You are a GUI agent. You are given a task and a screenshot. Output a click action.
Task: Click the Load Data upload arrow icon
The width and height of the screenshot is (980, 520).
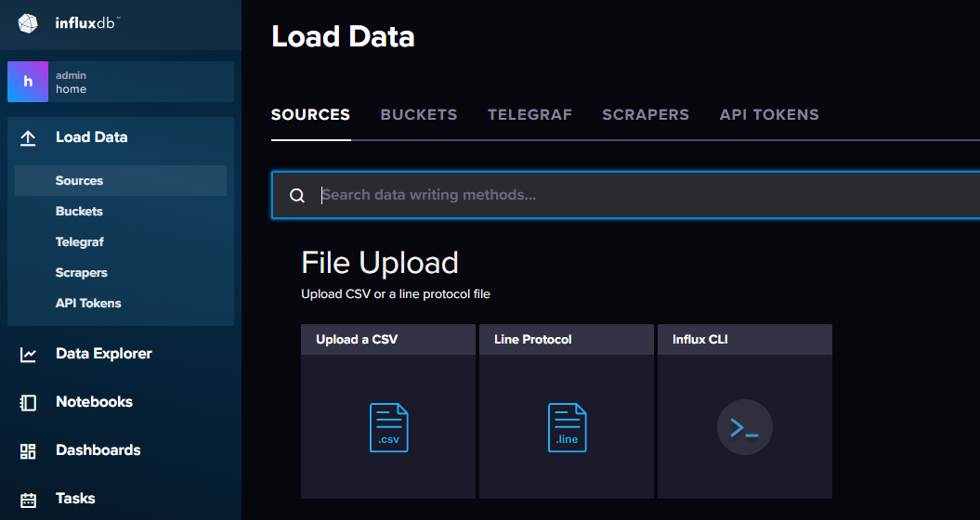tap(28, 138)
